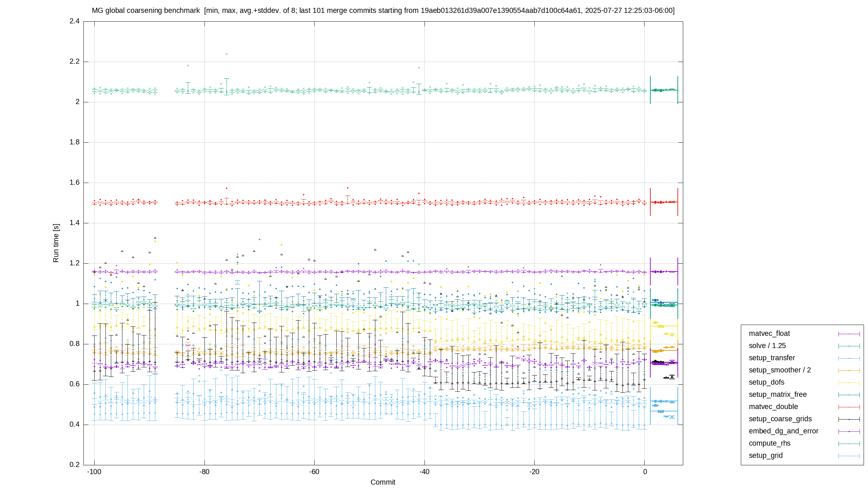Click the setup_transfer legend line sample
Image resolution: width=868 pixels, height=488 pixels.
(849, 358)
